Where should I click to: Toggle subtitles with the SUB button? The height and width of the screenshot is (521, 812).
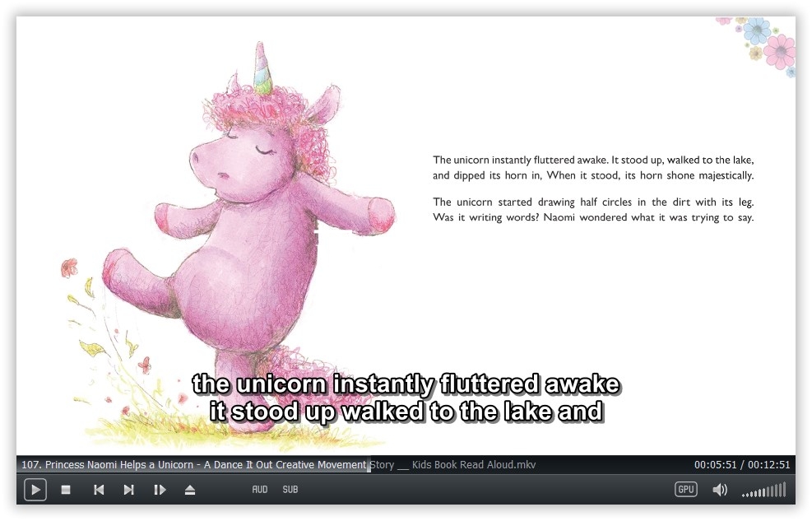click(x=290, y=489)
